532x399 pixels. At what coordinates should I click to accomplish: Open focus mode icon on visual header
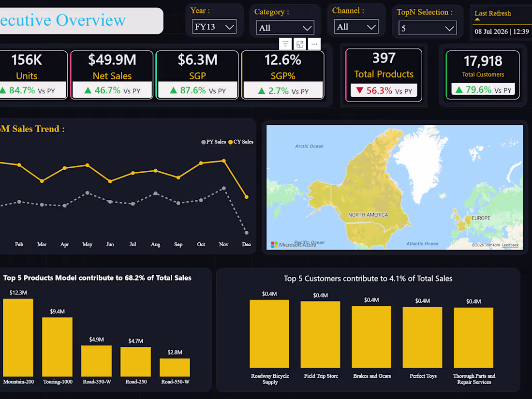click(x=300, y=44)
